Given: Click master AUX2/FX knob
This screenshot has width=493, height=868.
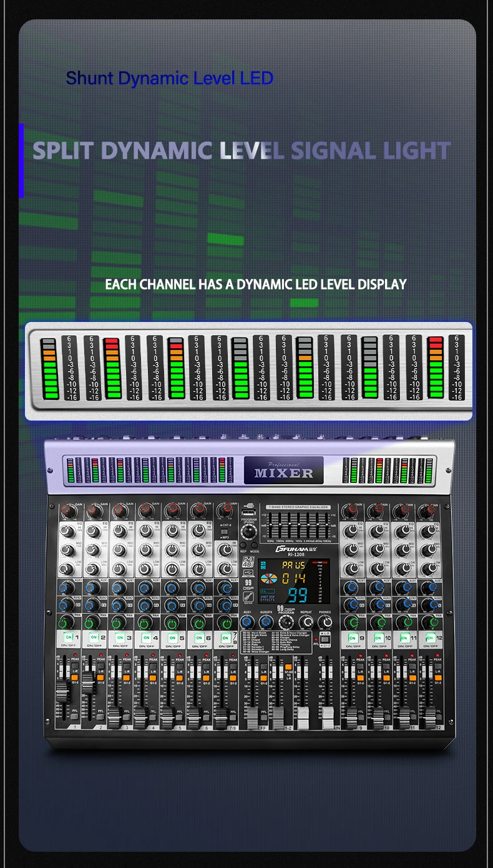Looking at the screenshot, I should click(x=266, y=622).
